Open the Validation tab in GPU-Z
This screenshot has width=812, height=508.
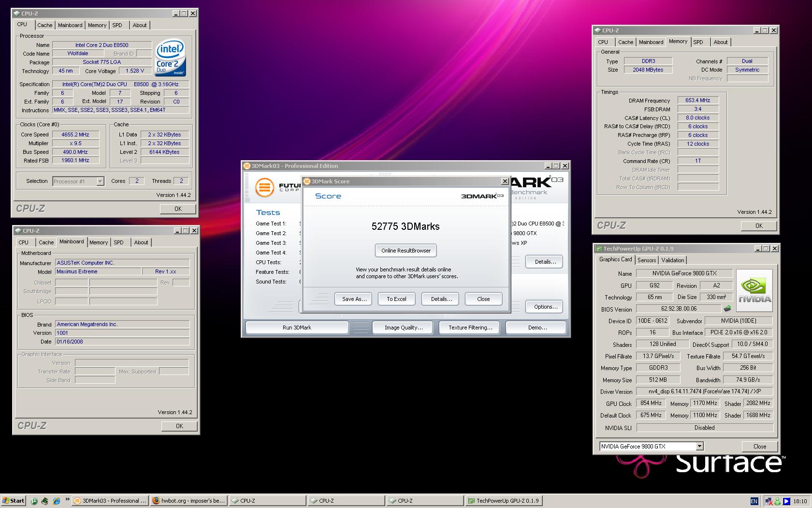[x=673, y=260]
